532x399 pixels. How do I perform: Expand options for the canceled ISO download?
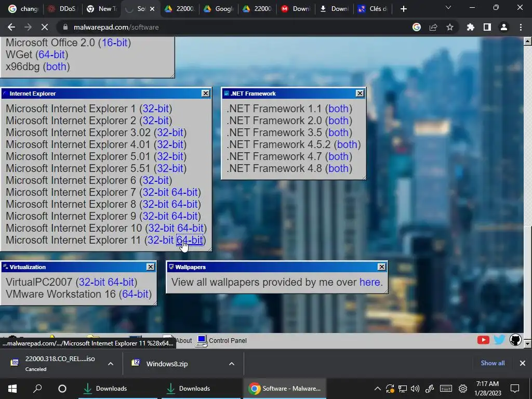(111, 364)
